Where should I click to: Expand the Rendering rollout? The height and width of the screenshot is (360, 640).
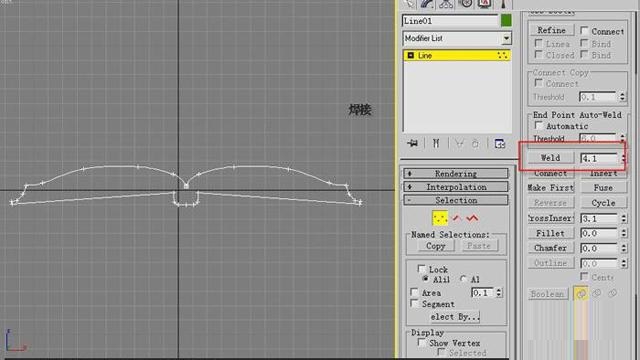456,173
